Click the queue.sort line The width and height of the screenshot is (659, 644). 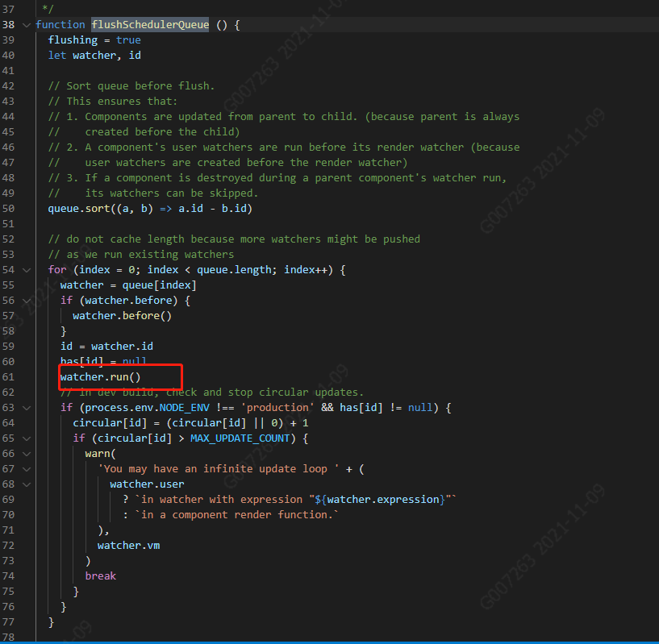(x=150, y=209)
